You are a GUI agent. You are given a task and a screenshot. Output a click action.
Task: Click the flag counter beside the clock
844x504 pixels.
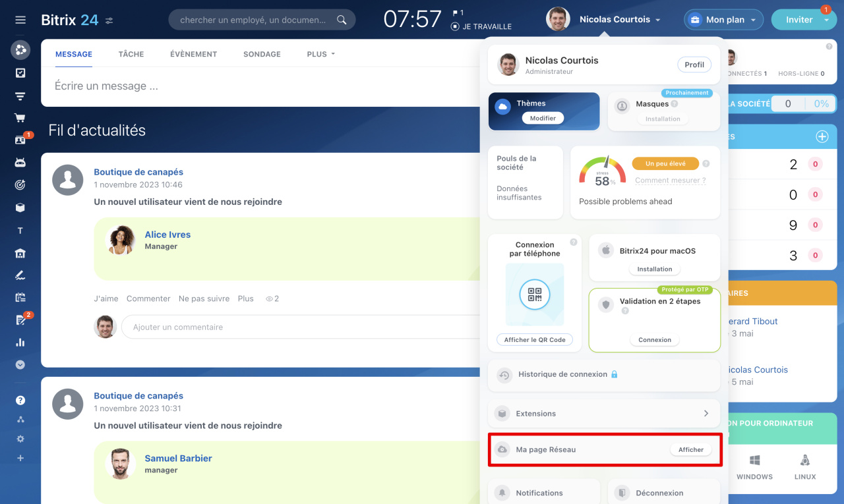[x=458, y=13]
